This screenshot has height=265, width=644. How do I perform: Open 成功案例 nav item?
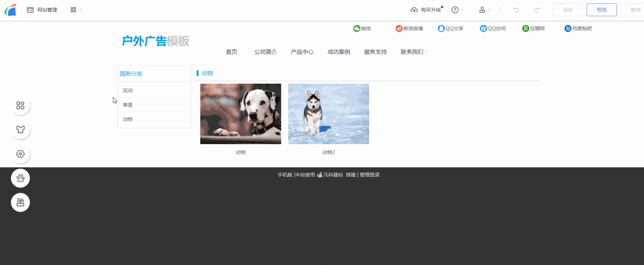pos(339,52)
